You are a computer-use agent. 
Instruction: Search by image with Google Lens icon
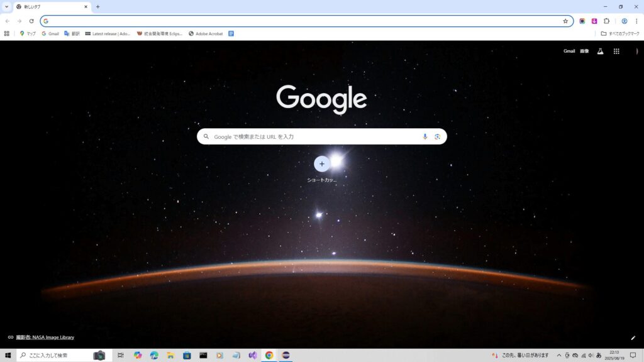[438, 136]
